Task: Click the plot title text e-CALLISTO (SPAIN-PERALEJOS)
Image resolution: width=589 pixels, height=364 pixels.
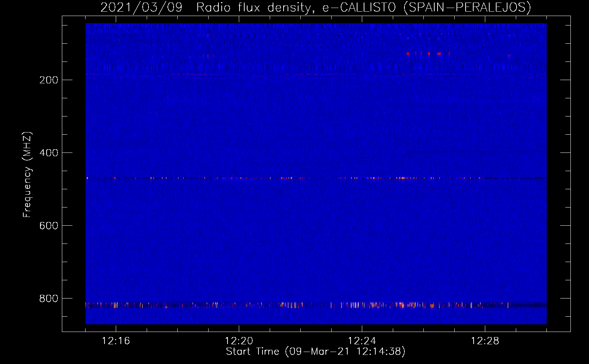Action: click(x=427, y=7)
